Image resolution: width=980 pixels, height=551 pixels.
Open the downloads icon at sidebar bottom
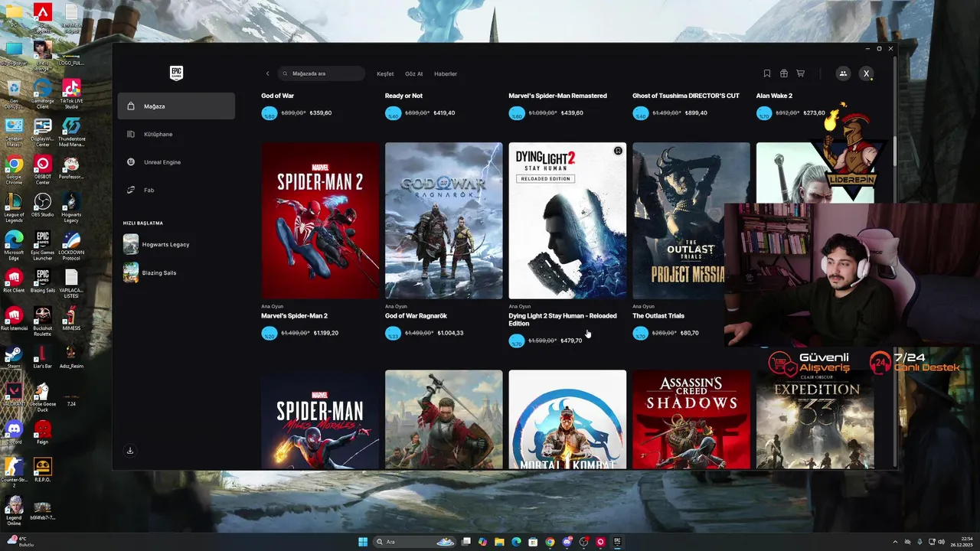click(130, 451)
